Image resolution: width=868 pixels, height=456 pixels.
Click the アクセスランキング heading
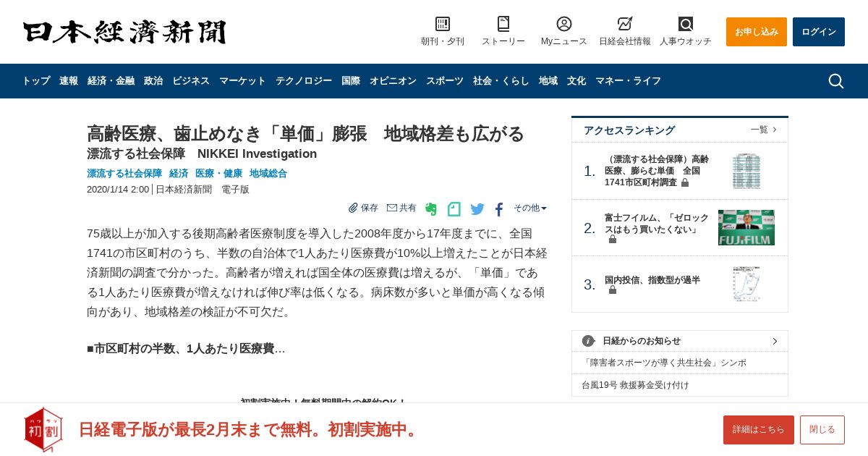629,130
